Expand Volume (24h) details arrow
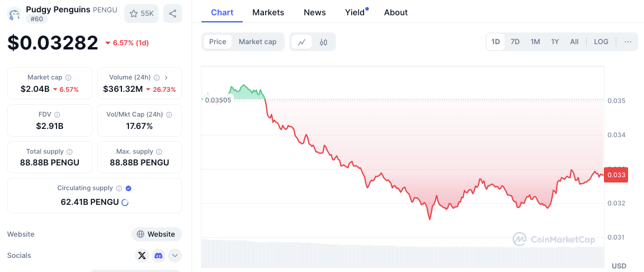This screenshot has width=644, height=272. click(166, 78)
